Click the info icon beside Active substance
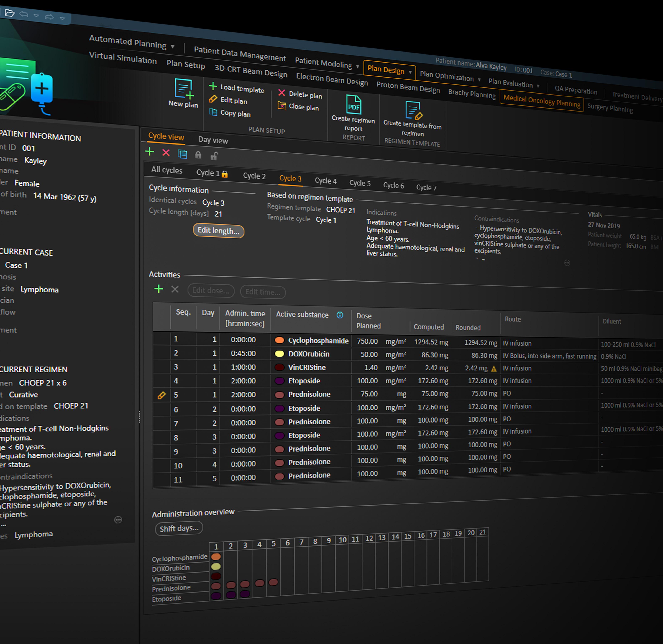The height and width of the screenshot is (644, 663). tap(340, 315)
